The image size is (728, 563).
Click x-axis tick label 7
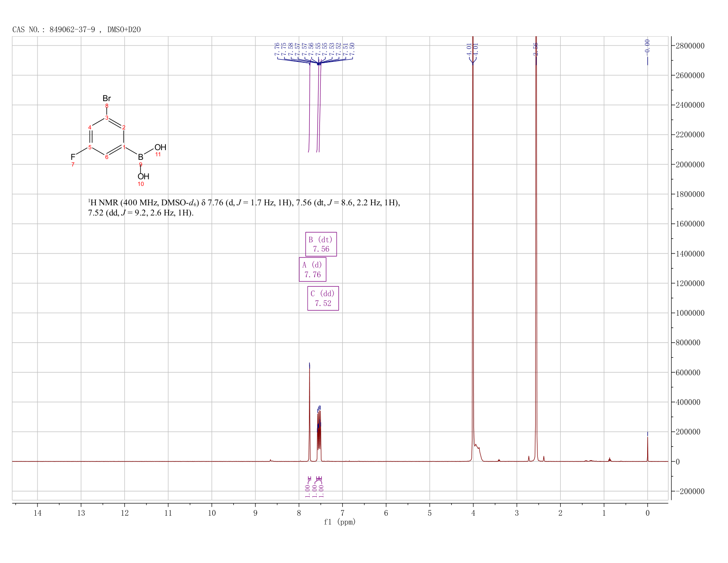click(342, 513)
